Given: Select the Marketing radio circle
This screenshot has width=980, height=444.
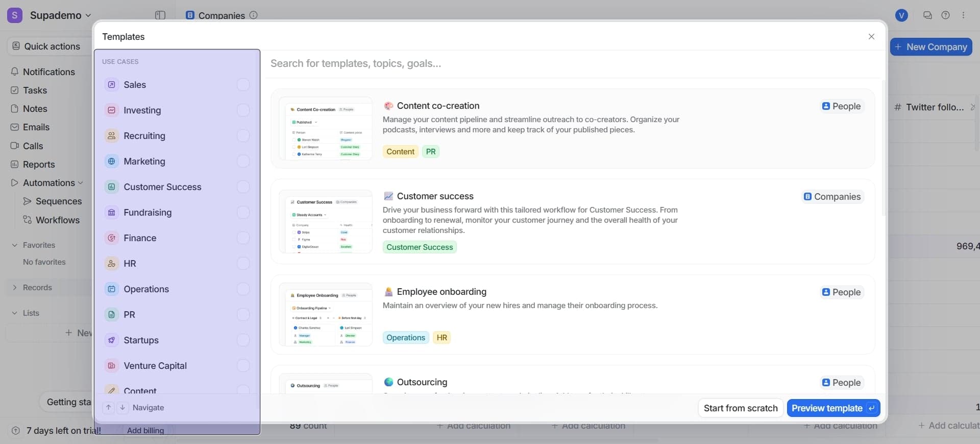Looking at the screenshot, I should pyautogui.click(x=243, y=161).
